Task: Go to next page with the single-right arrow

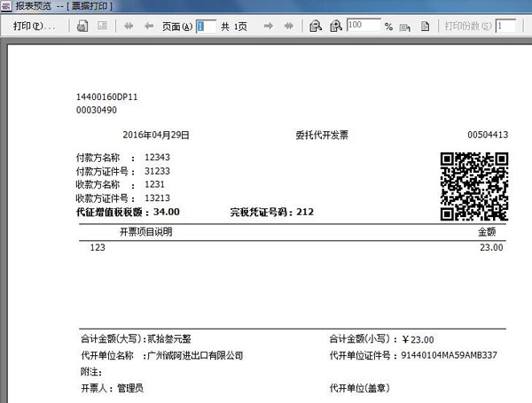Action: coord(270,27)
